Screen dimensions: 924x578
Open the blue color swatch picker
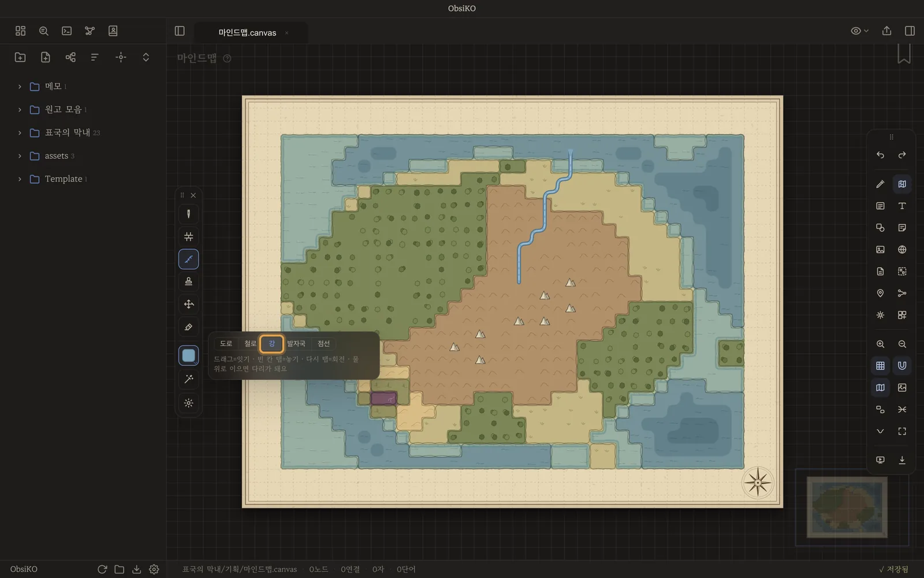(188, 355)
